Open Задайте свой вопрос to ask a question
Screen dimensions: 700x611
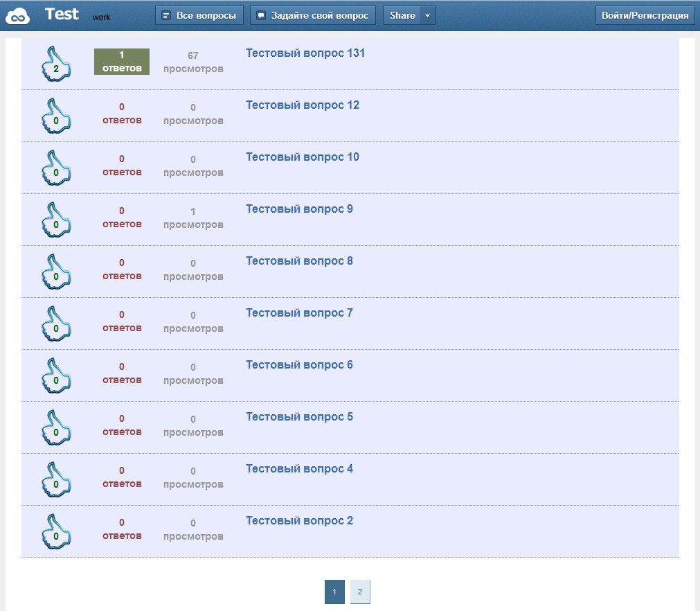[x=313, y=16]
